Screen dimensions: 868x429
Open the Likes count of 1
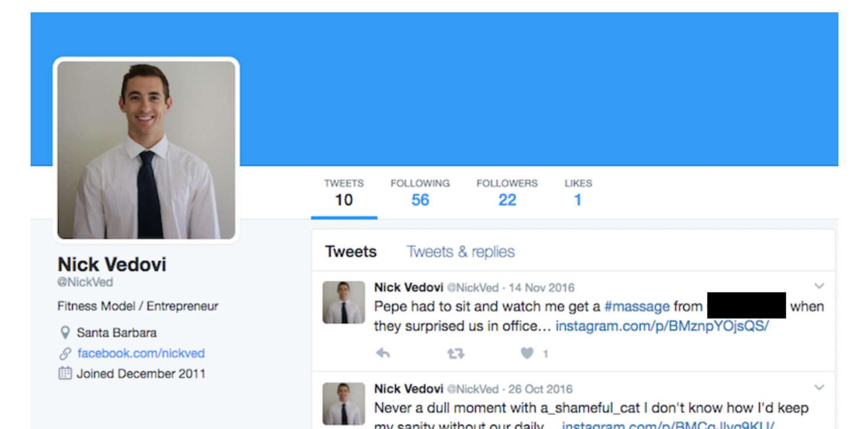(x=578, y=193)
